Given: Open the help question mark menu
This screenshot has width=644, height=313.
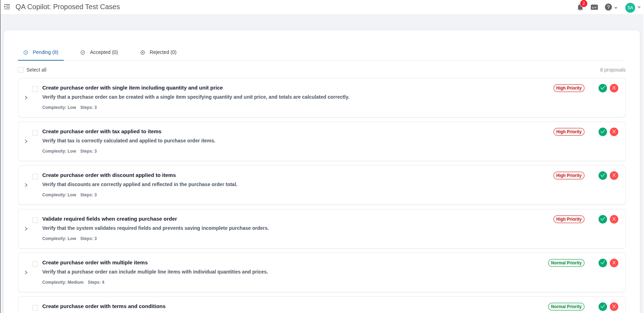Looking at the screenshot, I should (x=608, y=7).
